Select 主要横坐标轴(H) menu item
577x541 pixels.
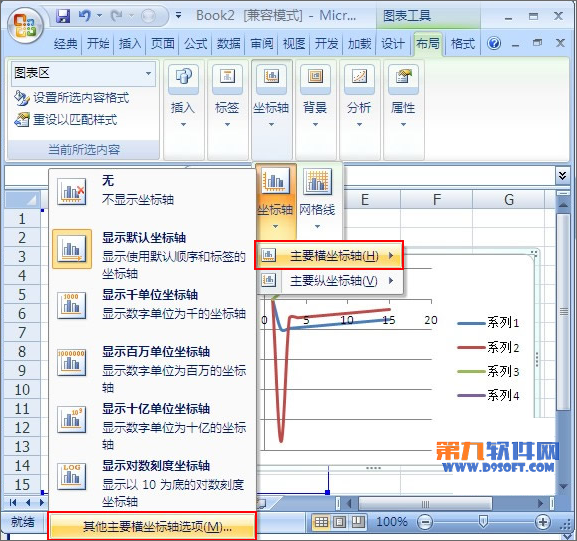coord(329,255)
